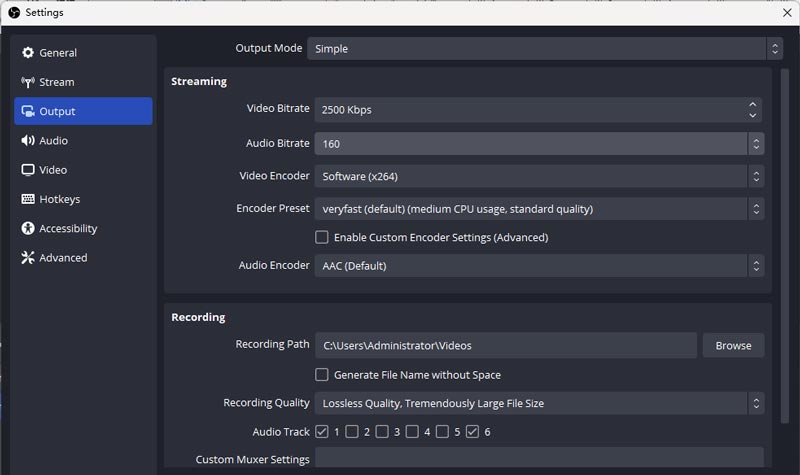This screenshot has height=475, width=800.
Task: Expand the Encoder Preset dropdown
Action: click(538, 209)
